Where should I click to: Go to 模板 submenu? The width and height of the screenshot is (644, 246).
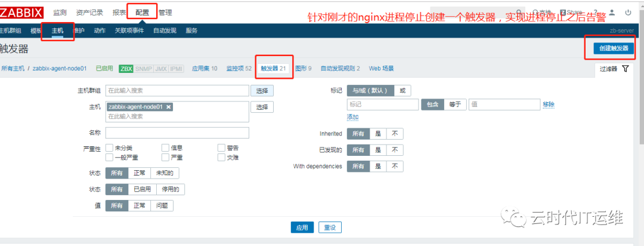(x=36, y=30)
